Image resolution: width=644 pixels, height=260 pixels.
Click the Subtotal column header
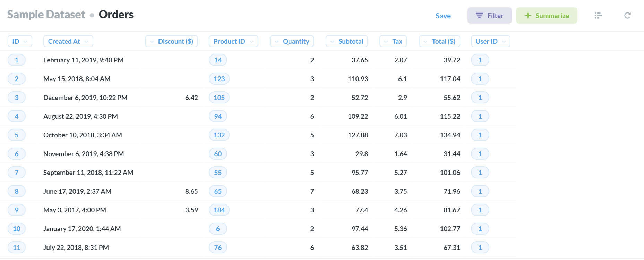click(x=346, y=41)
